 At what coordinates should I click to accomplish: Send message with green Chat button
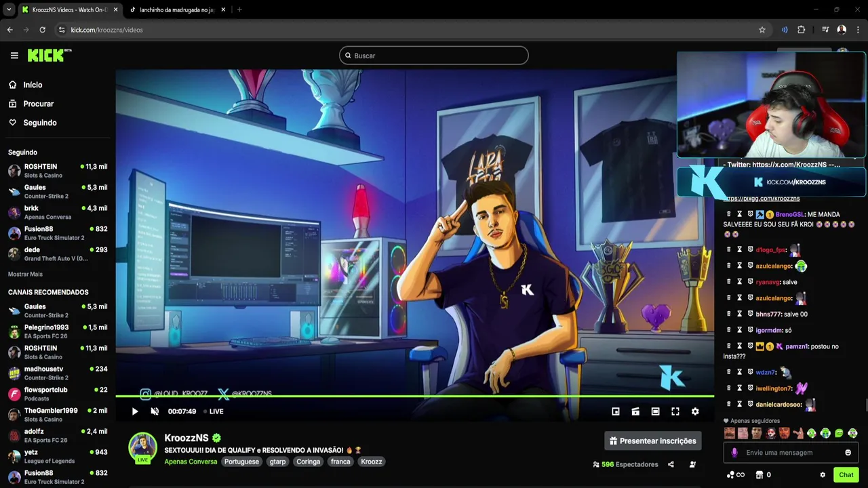[846, 475]
